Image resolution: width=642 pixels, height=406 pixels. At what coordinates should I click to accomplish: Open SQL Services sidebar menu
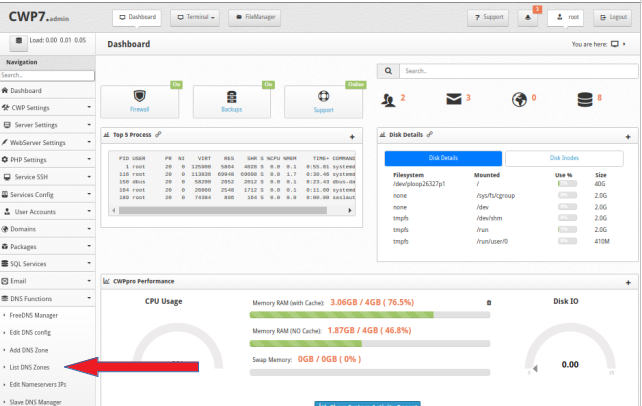47,264
